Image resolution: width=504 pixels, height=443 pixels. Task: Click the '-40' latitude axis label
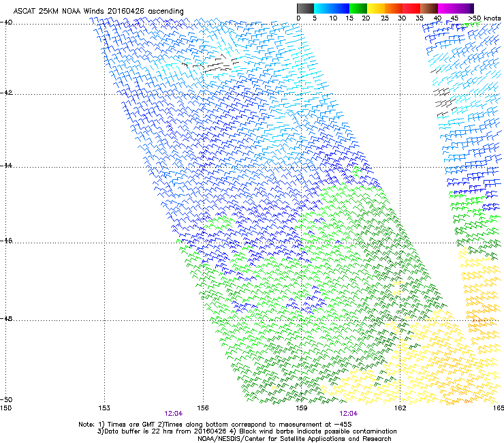pyautogui.click(x=6, y=22)
